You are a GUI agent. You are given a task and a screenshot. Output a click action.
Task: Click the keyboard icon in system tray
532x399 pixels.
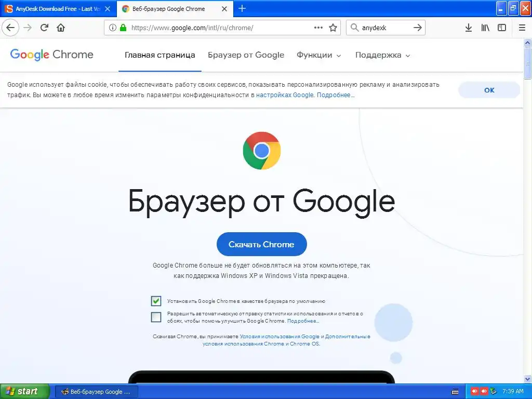[455, 392]
